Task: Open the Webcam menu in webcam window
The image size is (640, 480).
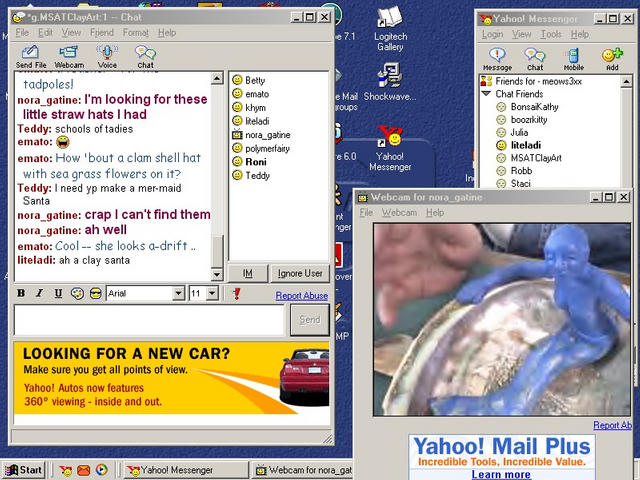Action: 399,213
